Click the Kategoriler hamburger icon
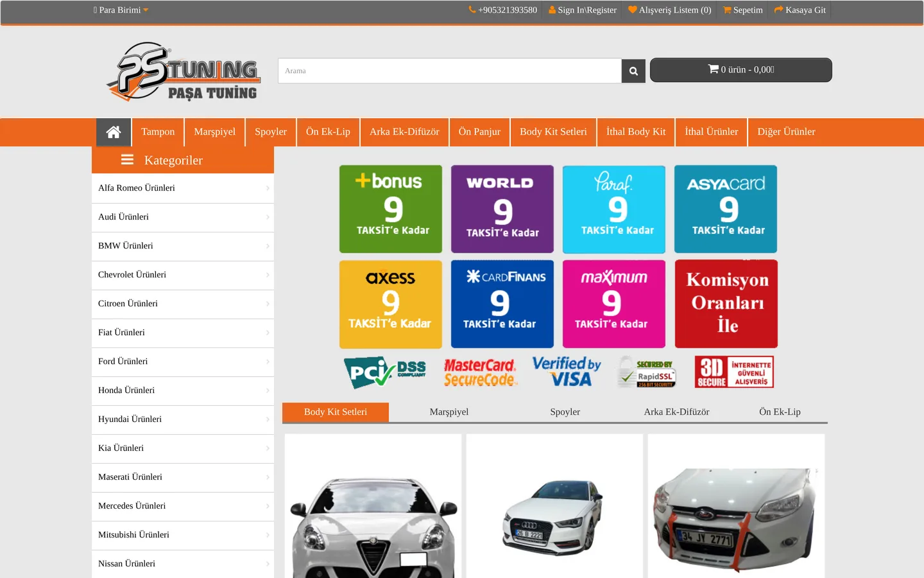Screen dimensions: 924x578 (x=127, y=160)
